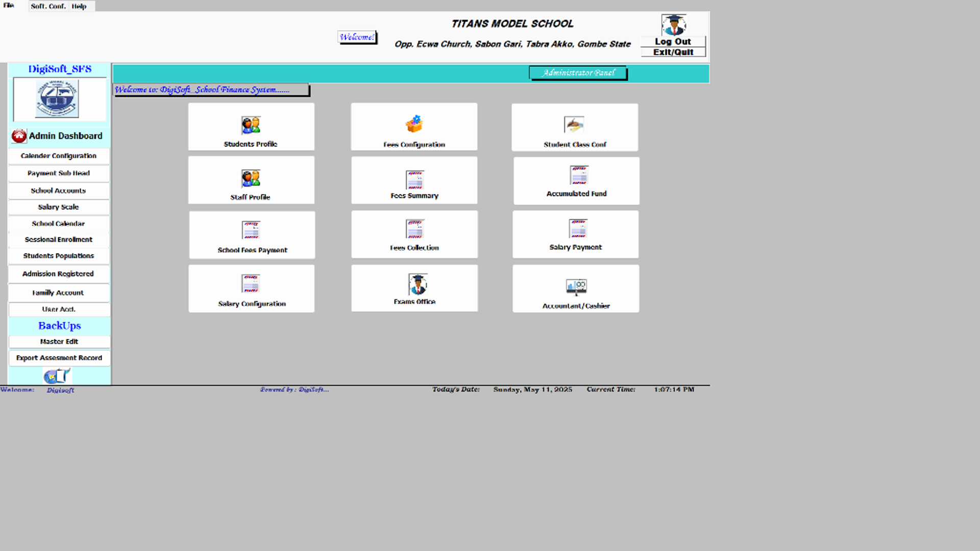
Task: Select Salary Scale in the sidebar
Action: point(59,207)
